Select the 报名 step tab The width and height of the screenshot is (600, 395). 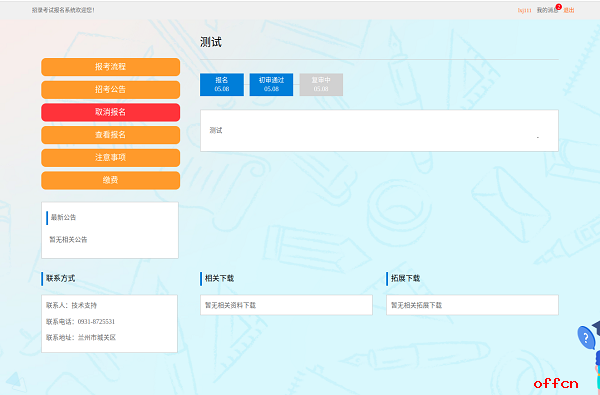click(222, 85)
